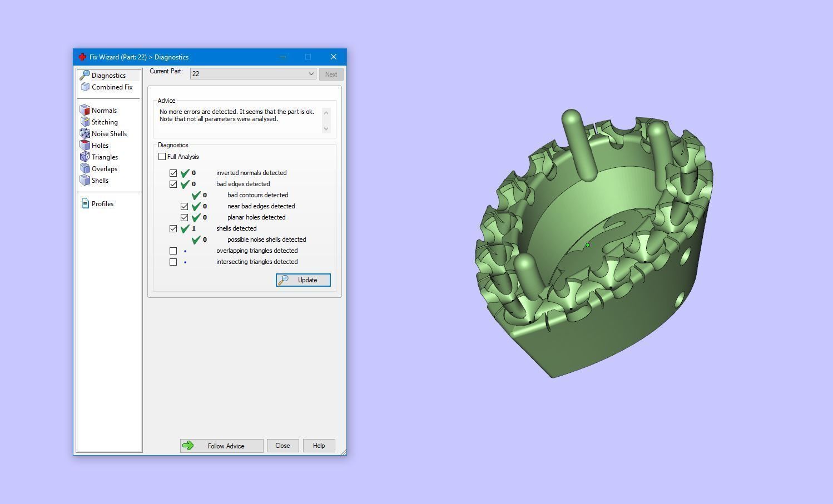This screenshot has height=504, width=833.
Task: Uncheck near bad edges detected checkbox
Action: [x=184, y=206]
